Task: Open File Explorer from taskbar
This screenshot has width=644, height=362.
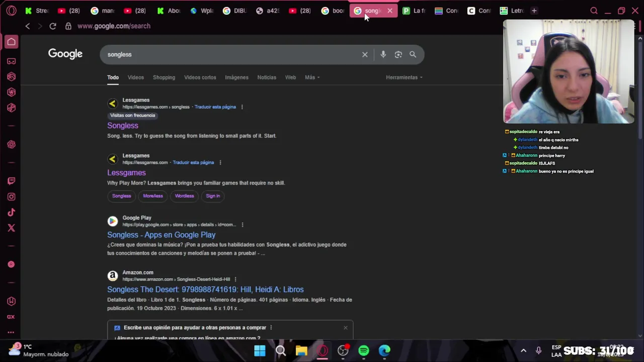Action: click(x=301, y=351)
